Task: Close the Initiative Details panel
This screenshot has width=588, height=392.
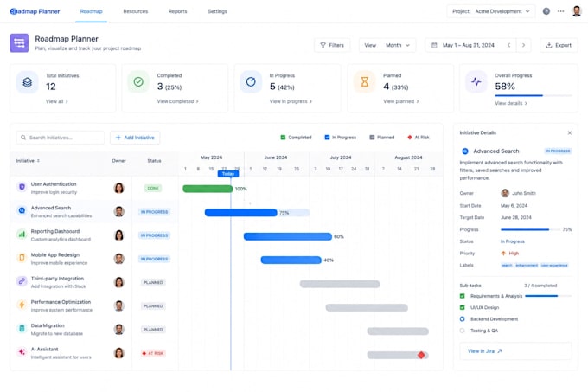Action: pyautogui.click(x=570, y=132)
